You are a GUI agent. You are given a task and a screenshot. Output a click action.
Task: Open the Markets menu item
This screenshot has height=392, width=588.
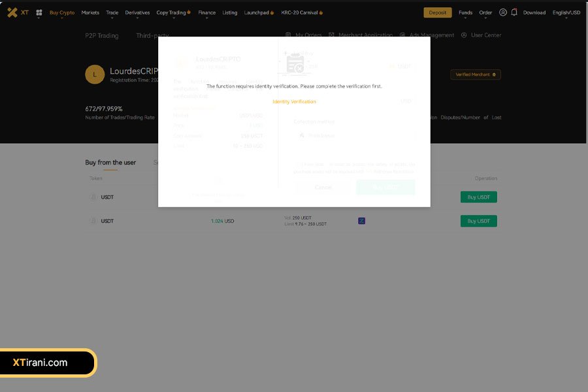pyautogui.click(x=90, y=12)
